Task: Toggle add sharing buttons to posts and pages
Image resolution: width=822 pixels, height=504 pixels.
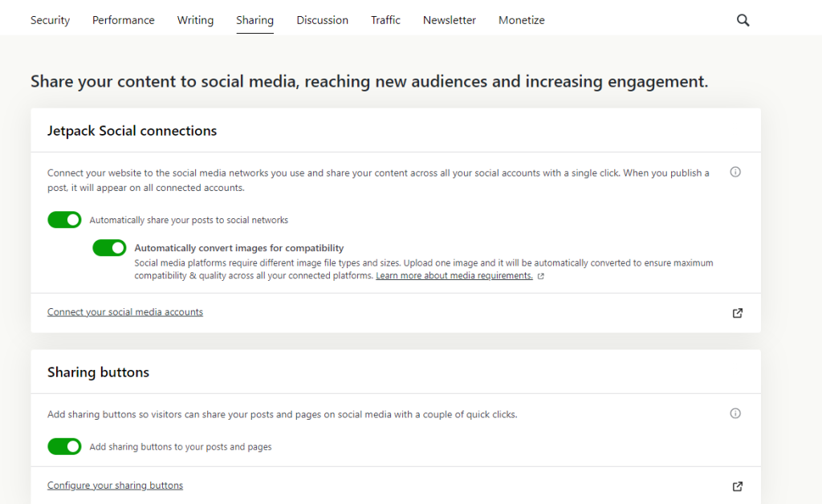Action: (64, 446)
